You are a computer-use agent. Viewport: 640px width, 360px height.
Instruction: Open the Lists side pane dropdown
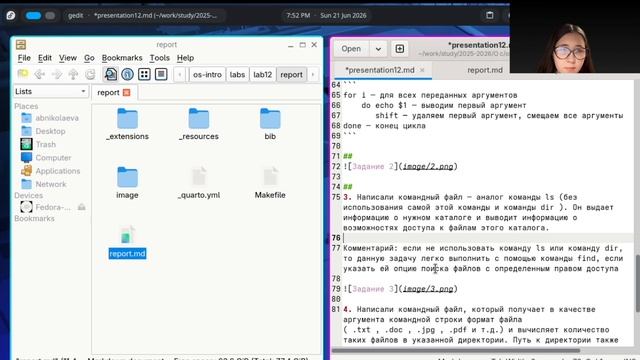click(x=50, y=91)
